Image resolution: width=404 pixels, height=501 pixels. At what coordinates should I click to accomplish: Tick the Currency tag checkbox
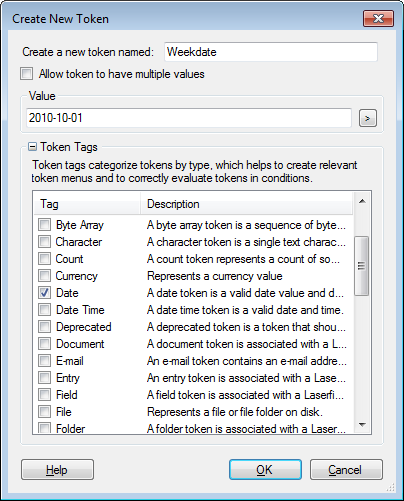(44, 276)
